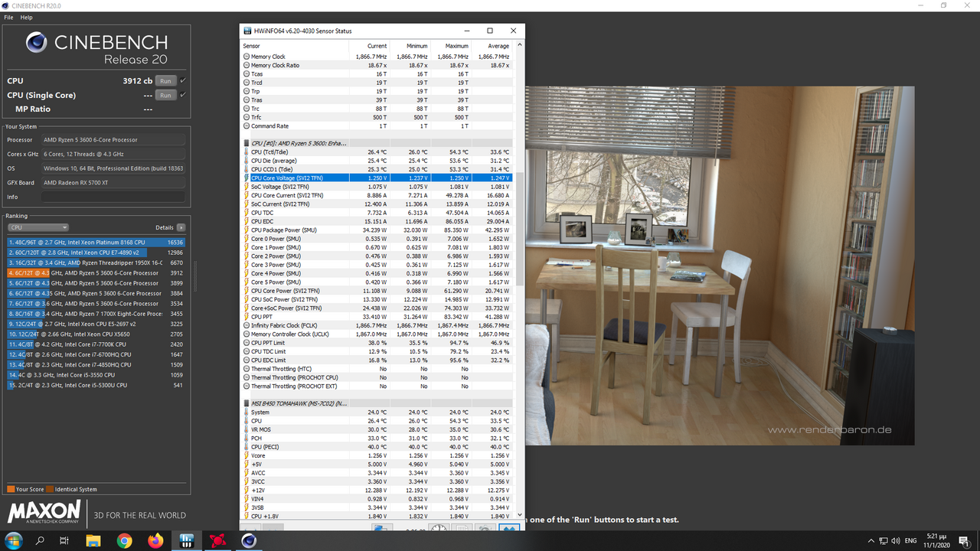
Task: Select the PCH temperature row
Action: 378,438
